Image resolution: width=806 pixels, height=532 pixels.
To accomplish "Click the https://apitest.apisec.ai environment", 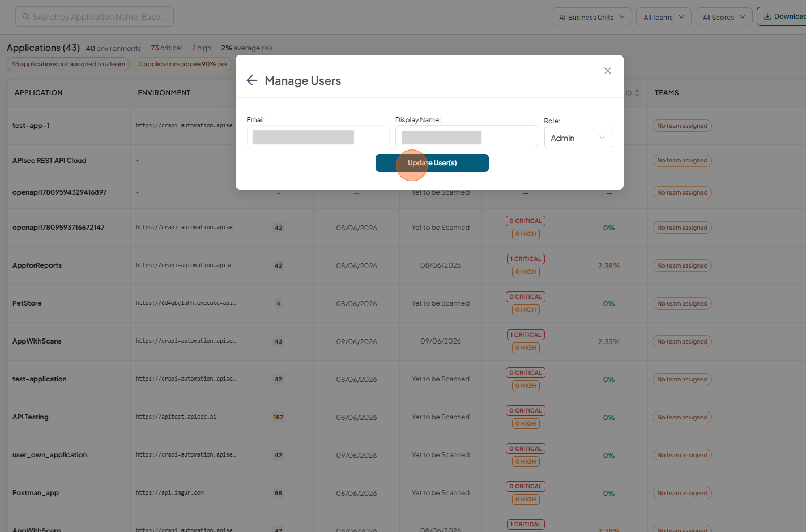I will point(176,417).
